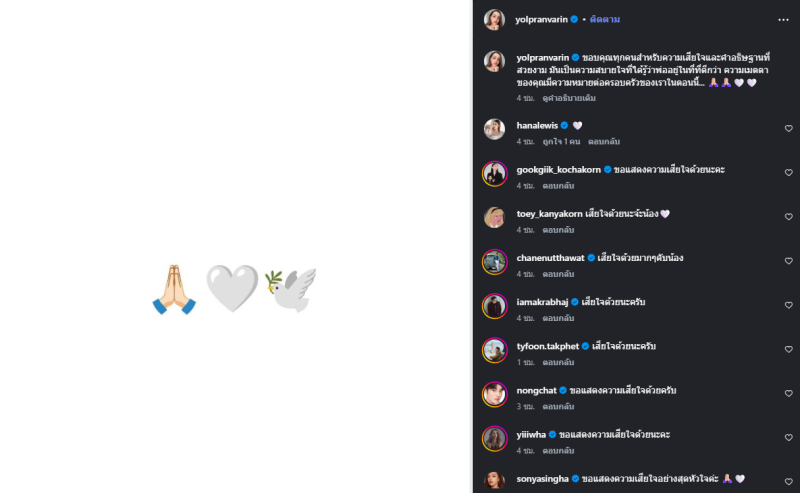This screenshot has height=493, width=800.
Task: Like gookgiik_kochakorn's comment heart
Action: click(788, 172)
